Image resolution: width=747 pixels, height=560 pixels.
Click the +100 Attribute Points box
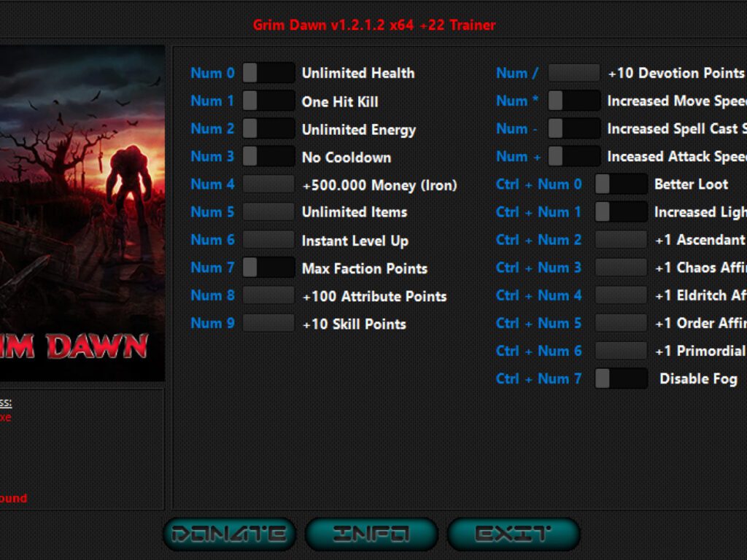coord(268,295)
